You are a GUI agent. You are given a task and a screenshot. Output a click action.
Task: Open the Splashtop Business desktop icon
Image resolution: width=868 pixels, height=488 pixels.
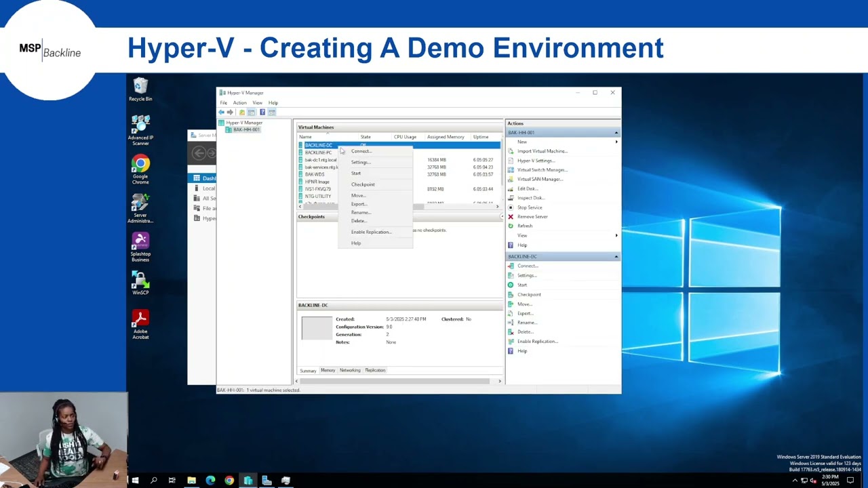140,247
